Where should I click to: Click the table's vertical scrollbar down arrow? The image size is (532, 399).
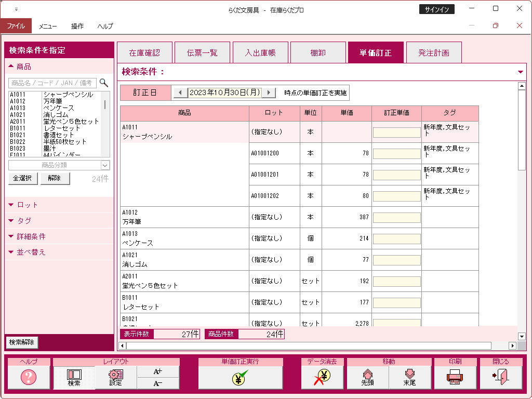[x=522, y=336]
